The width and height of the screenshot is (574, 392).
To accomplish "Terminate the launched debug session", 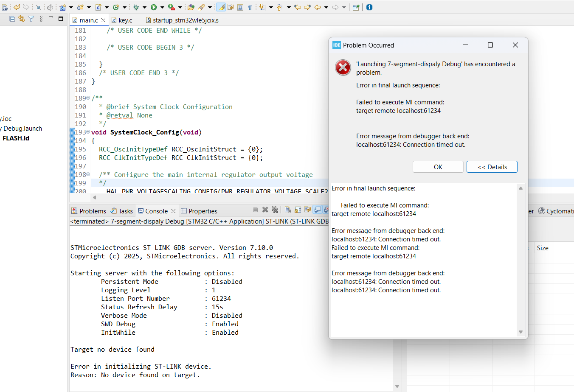I will [x=256, y=209].
